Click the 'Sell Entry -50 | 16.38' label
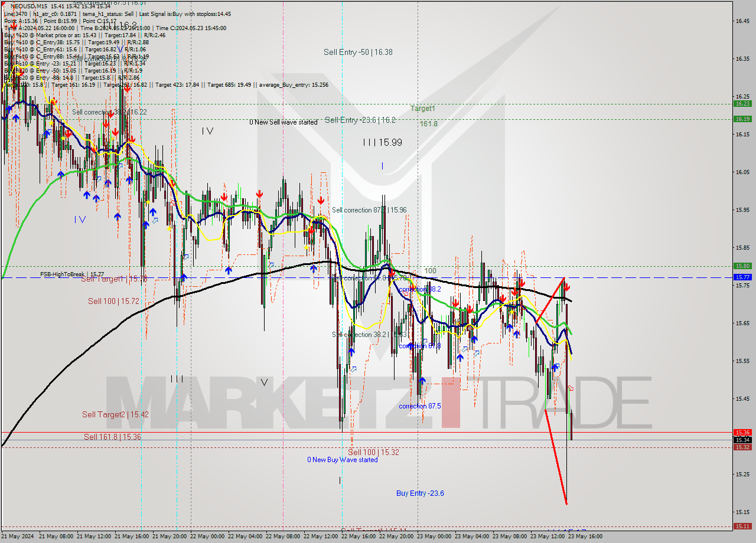Screen dimensions: 756x543 (358, 52)
